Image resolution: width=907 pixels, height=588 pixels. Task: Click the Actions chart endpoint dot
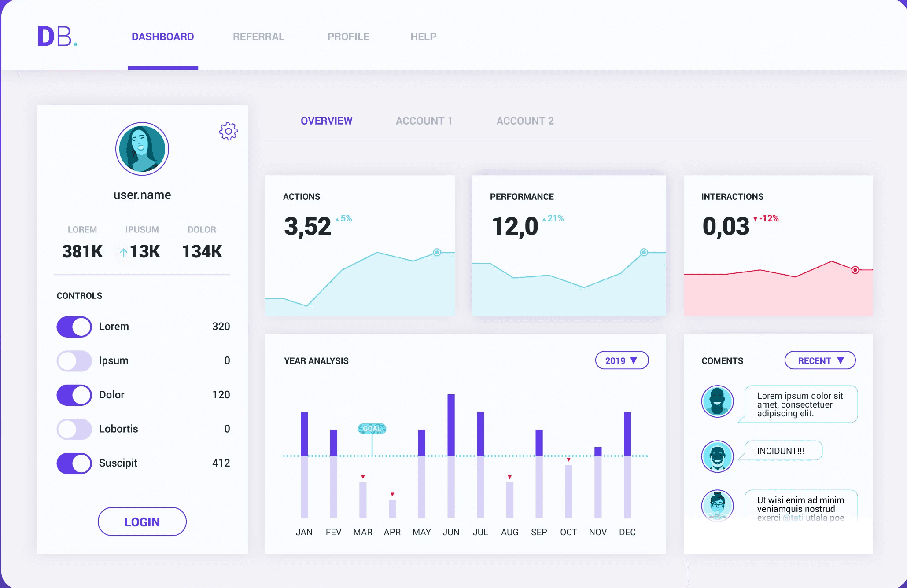[437, 252]
